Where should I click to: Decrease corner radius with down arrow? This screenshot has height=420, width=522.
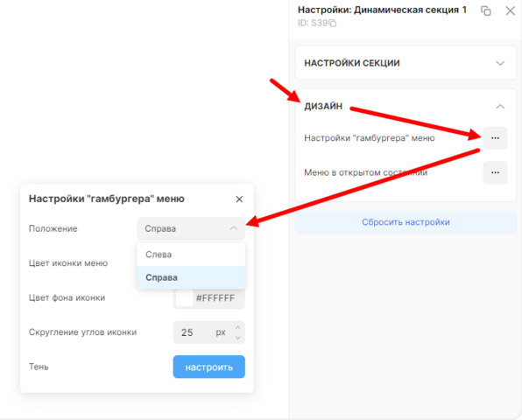(x=237, y=338)
